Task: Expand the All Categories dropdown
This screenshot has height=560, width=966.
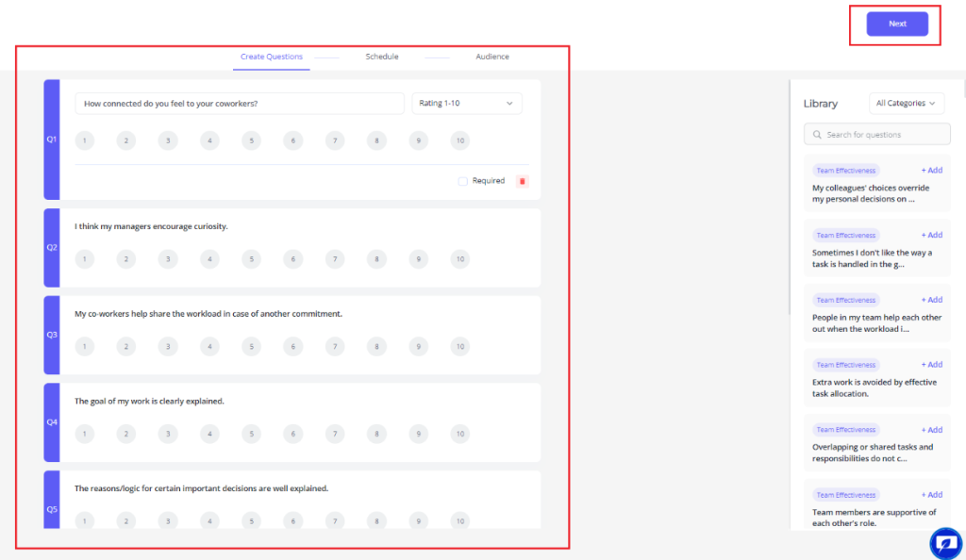Action: pyautogui.click(x=906, y=104)
